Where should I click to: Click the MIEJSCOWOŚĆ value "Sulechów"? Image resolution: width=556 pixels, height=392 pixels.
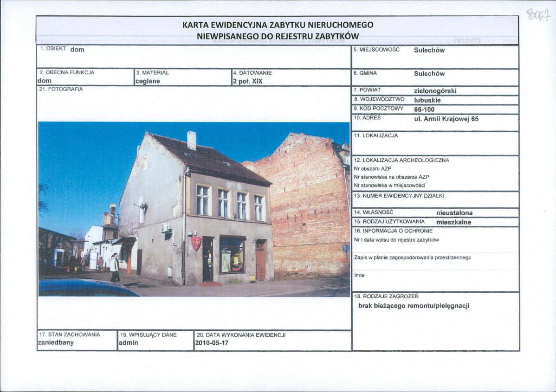click(429, 50)
